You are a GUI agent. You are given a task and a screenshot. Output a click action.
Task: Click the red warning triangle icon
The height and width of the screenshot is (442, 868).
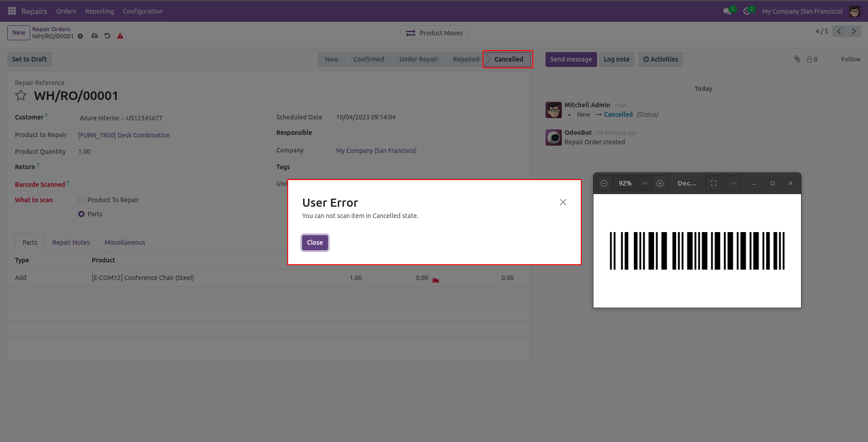[120, 36]
